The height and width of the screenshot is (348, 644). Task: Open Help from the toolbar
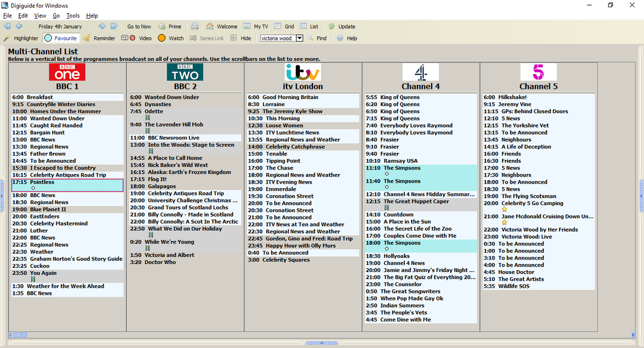(347, 38)
